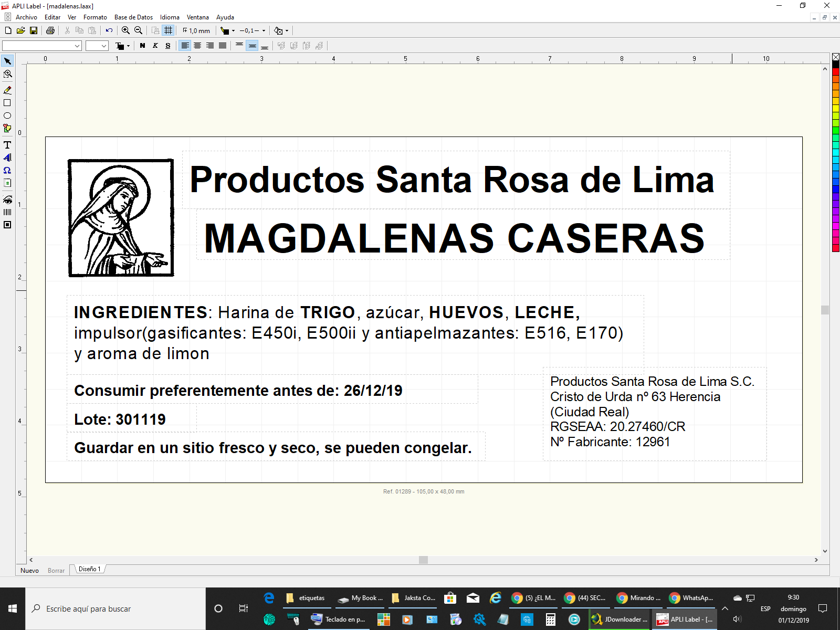The height and width of the screenshot is (630, 840).
Task: Select the Omega special symbol tool
Action: [x=7, y=170]
